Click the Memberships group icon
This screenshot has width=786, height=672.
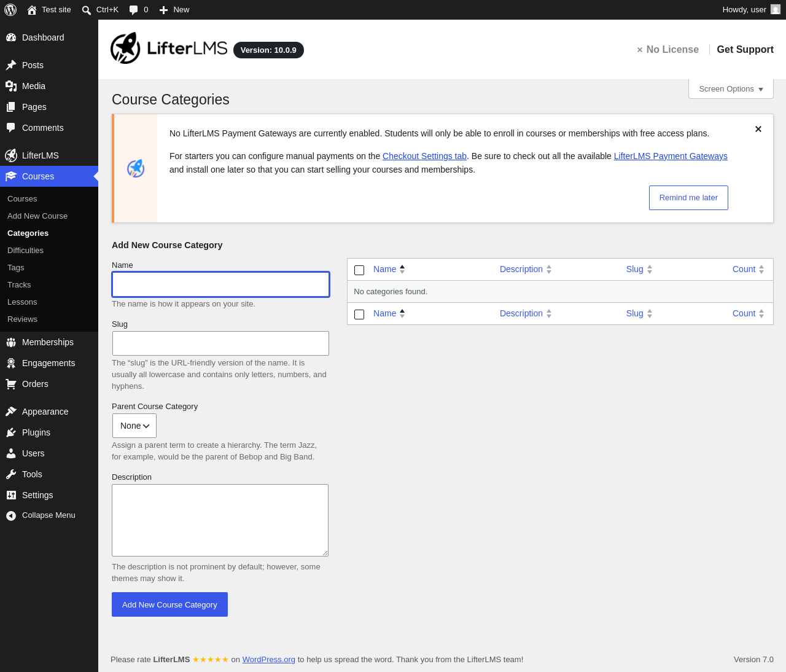pos(11,342)
